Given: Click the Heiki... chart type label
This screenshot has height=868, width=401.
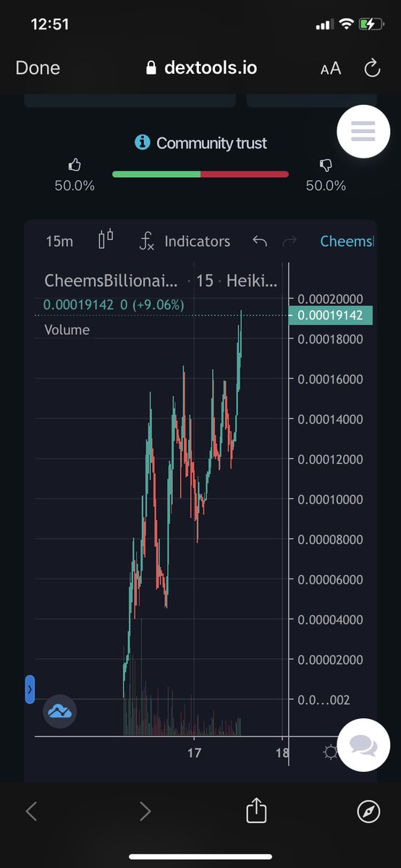Looking at the screenshot, I should click(x=252, y=281).
